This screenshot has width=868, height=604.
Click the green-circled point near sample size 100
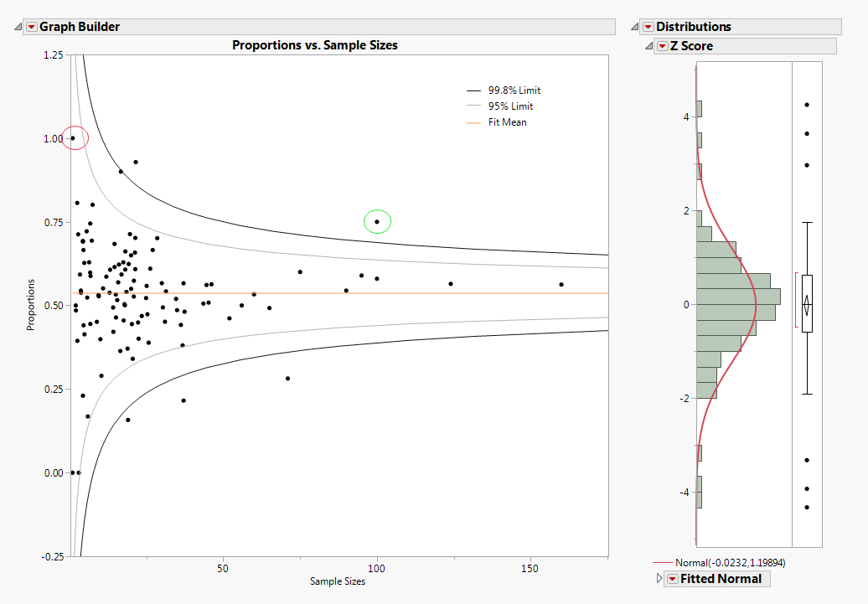pos(376,222)
